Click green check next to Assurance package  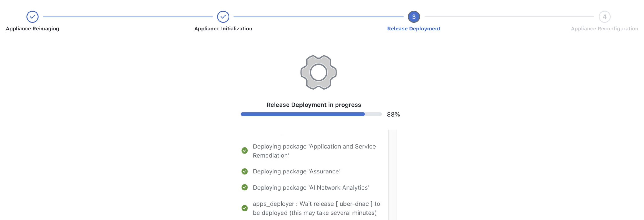click(x=245, y=171)
